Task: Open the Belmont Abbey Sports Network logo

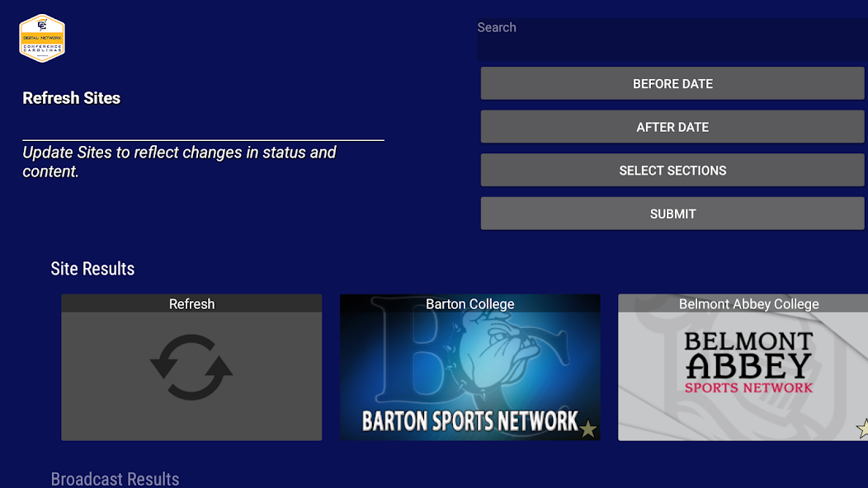Action: [x=748, y=363]
